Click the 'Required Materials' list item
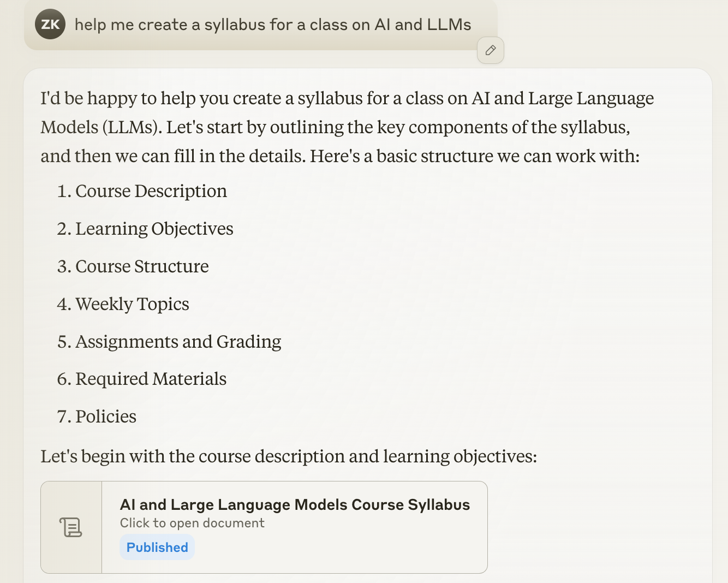728x583 pixels. (x=151, y=379)
